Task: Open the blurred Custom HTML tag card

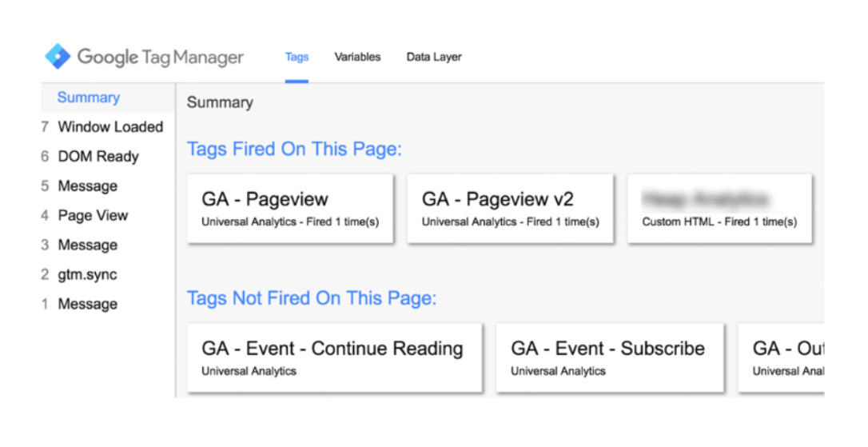Action: (719, 209)
